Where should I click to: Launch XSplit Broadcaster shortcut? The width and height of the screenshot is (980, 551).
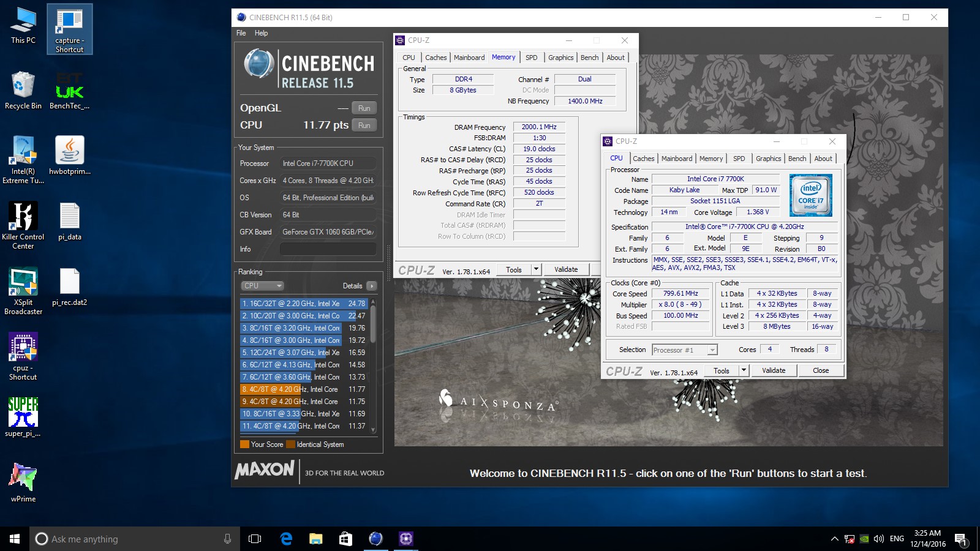pyautogui.click(x=23, y=291)
